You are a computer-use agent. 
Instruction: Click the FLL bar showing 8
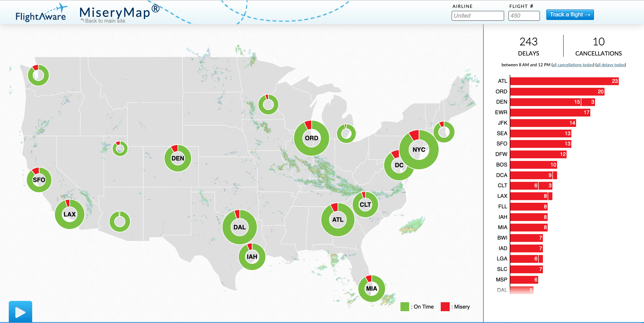click(529, 207)
